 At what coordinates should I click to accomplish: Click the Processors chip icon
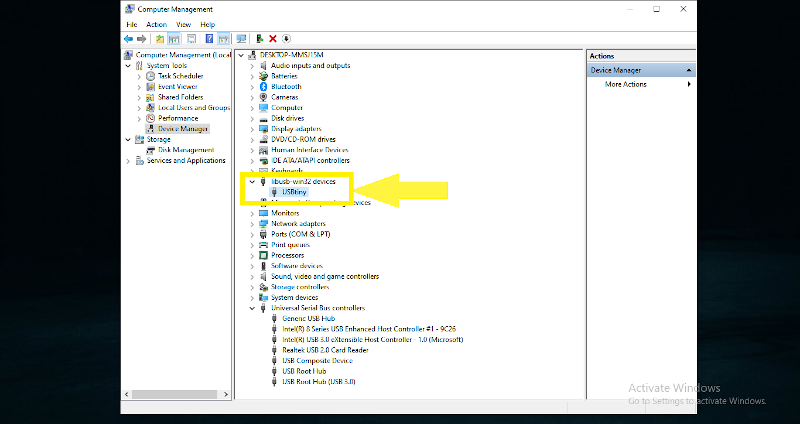pos(263,255)
